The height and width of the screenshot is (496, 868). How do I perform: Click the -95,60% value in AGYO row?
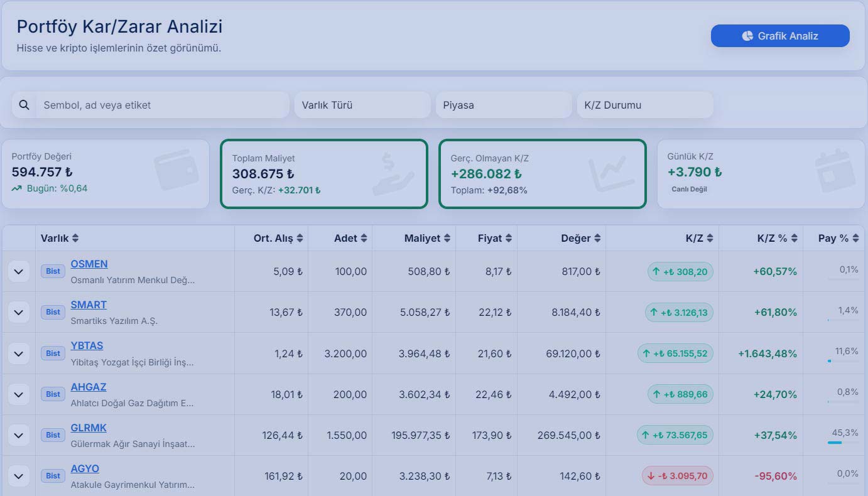(776, 476)
